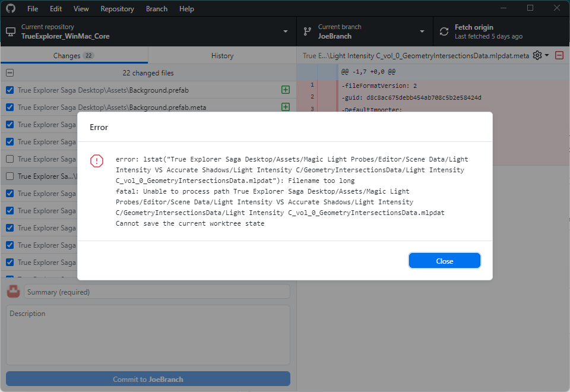This screenshot has width=570, height=392.
Task: Switch to the History tab
Action: (221, 55)
